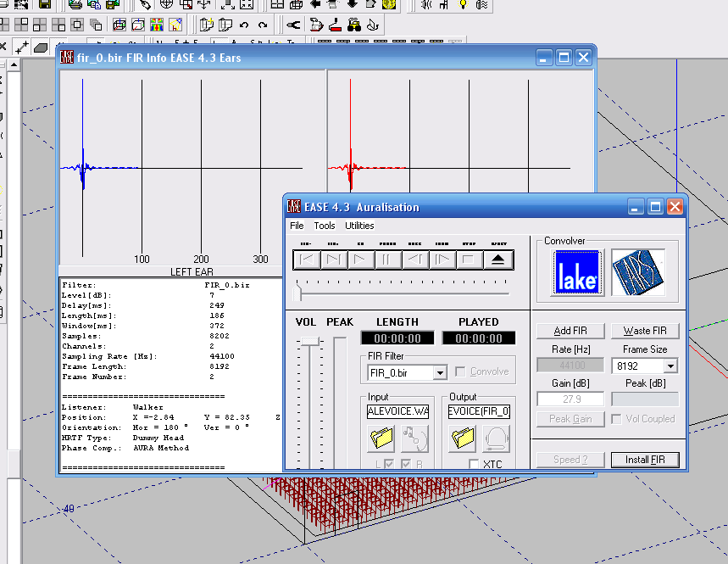Viewport: 728px width, 564px height.
Task: Toggle the Vol Coupled checkbox
Action: tap(616, 419)
